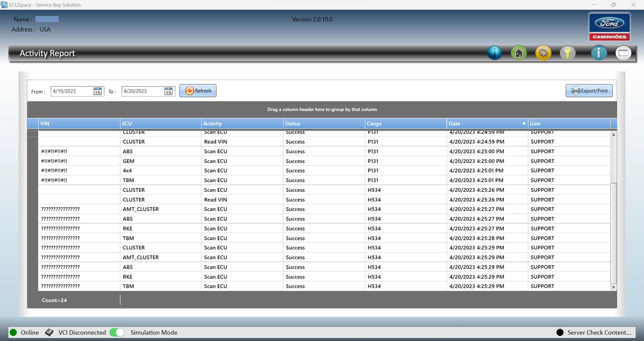Click the Server Check Content indicator

pyautogui.click(x=560, y=332)
